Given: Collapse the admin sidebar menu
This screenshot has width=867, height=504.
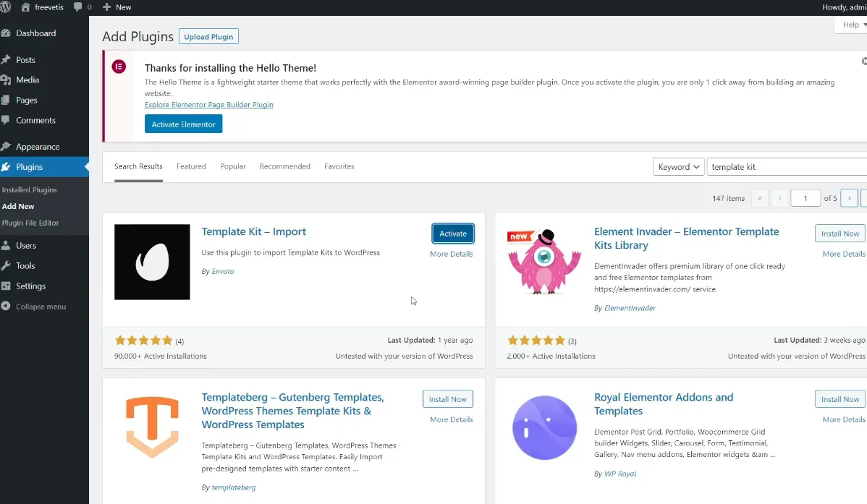Looking at the screenshot, I should pyautogui.click(x=41, y=307).
